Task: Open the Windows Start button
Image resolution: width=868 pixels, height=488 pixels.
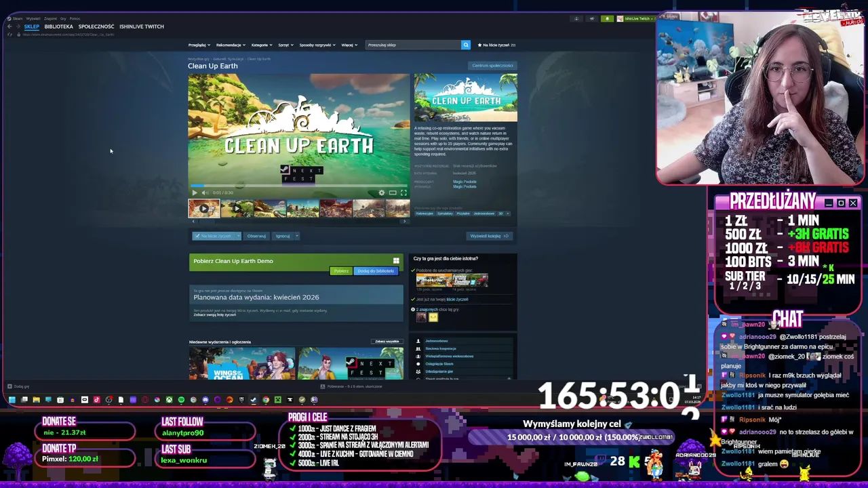Action: (12, 400)
